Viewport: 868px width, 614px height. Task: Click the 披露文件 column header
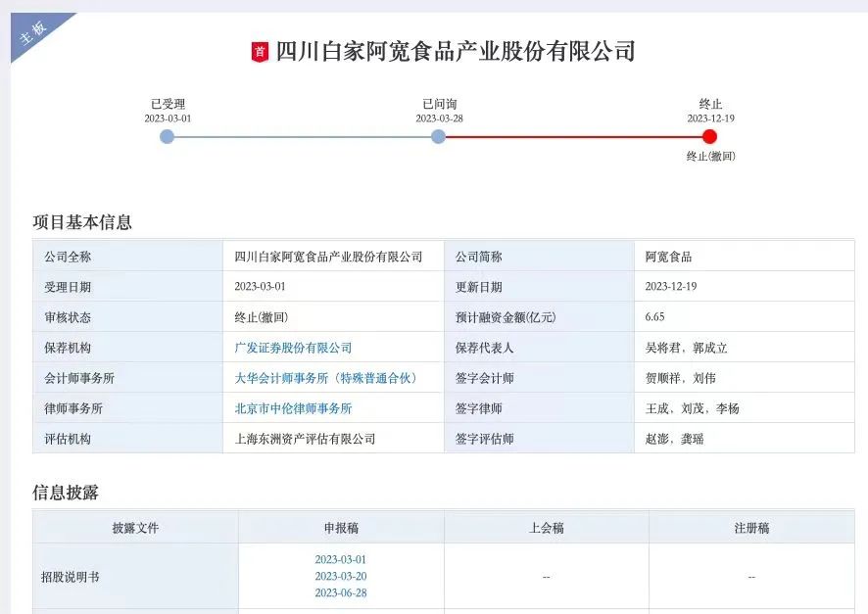point(135,528)
